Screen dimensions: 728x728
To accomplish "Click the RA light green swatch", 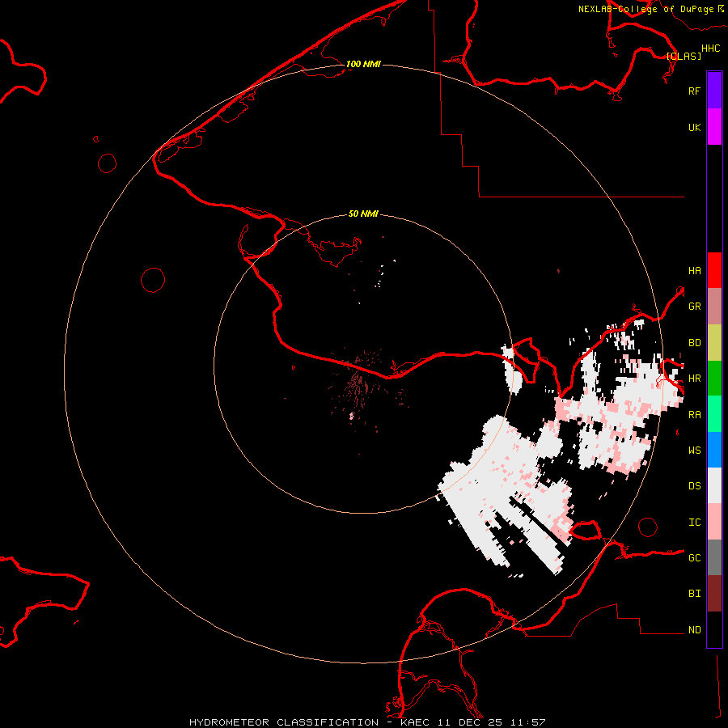I will point(714,414).
